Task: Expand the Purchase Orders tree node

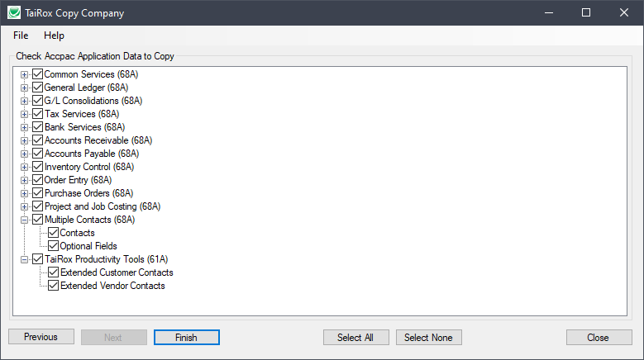Action: 24,193
